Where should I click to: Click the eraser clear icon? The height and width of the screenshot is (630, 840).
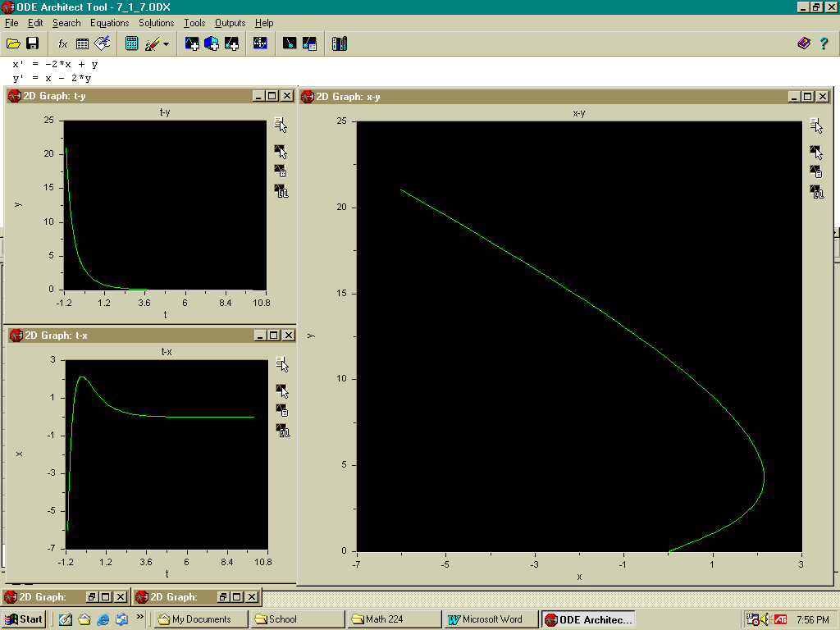pos(152,43)
